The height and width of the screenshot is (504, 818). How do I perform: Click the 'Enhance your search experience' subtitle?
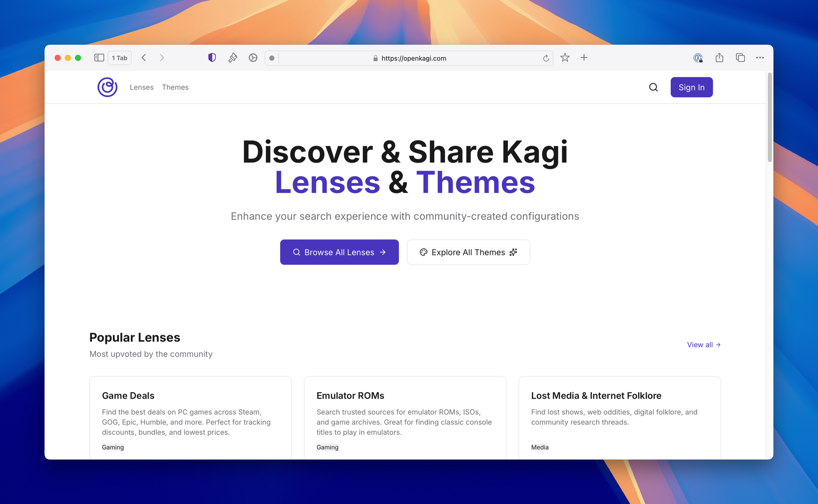[x=405, y=216]
